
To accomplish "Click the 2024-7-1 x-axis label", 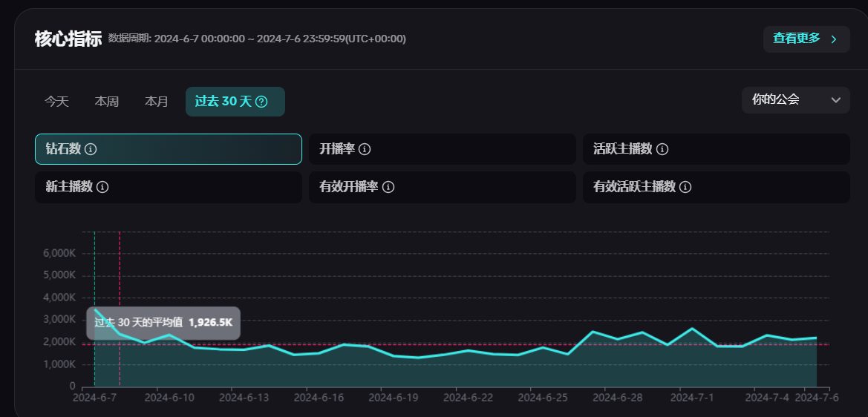I will click(x=693, y=398).
